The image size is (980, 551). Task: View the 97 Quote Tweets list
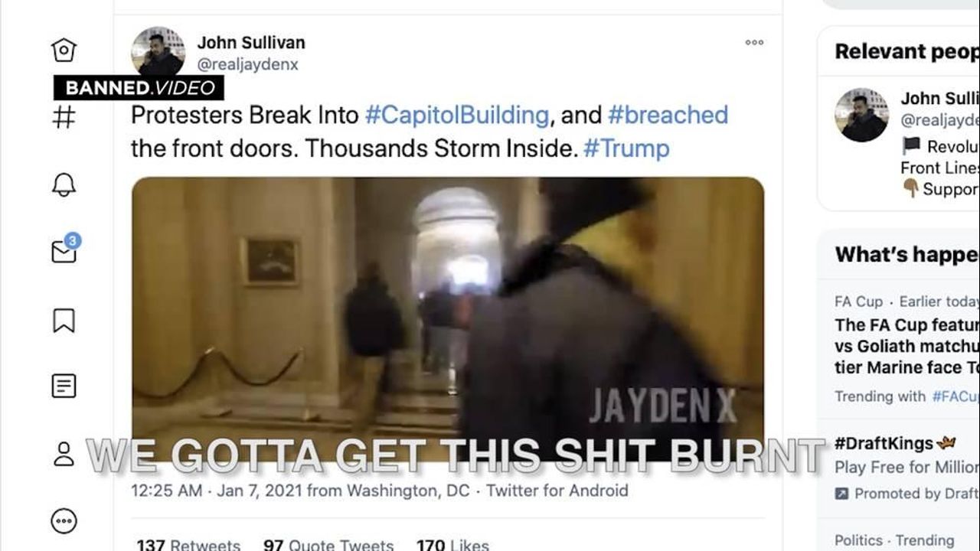point(328,545)
